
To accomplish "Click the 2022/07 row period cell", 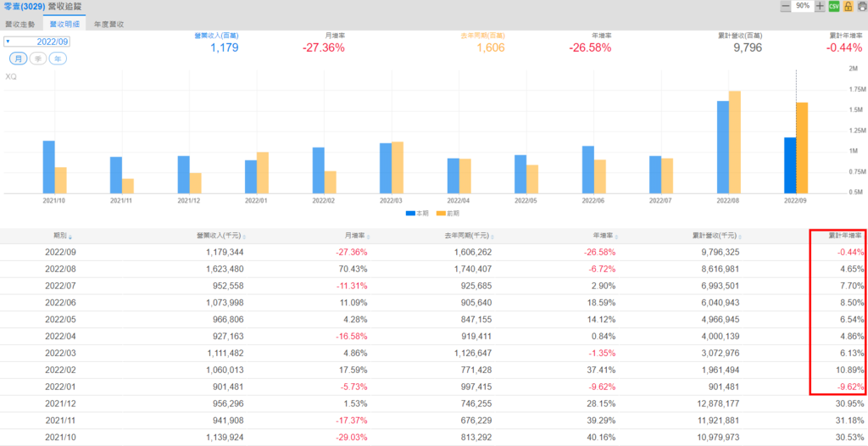I will [60, 286].
